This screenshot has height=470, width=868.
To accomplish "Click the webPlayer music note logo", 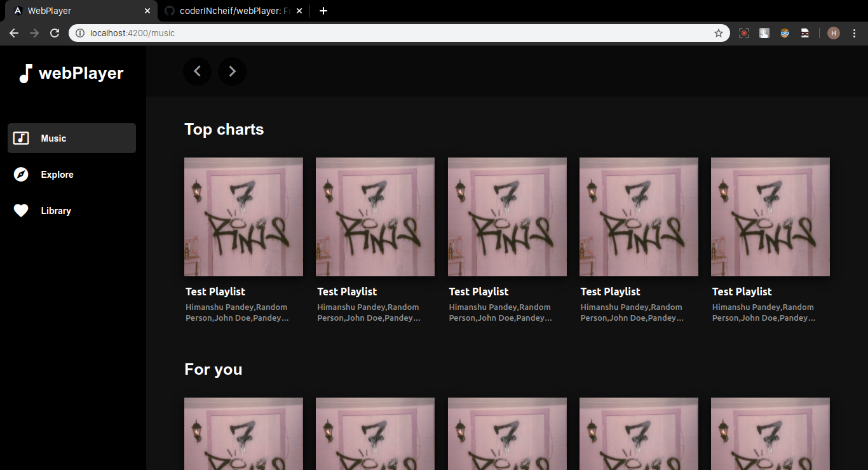I will 25,74.
